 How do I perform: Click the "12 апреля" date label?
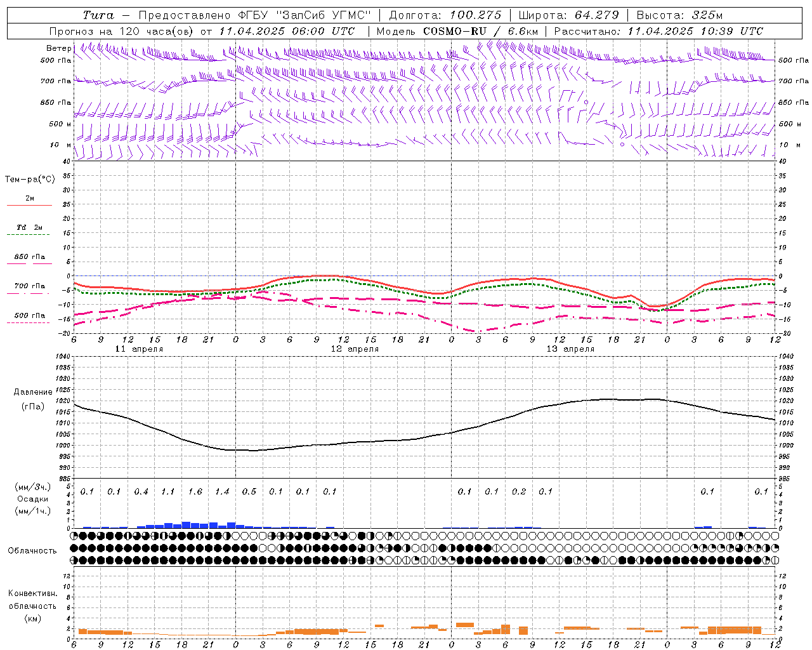pos(355,349)
